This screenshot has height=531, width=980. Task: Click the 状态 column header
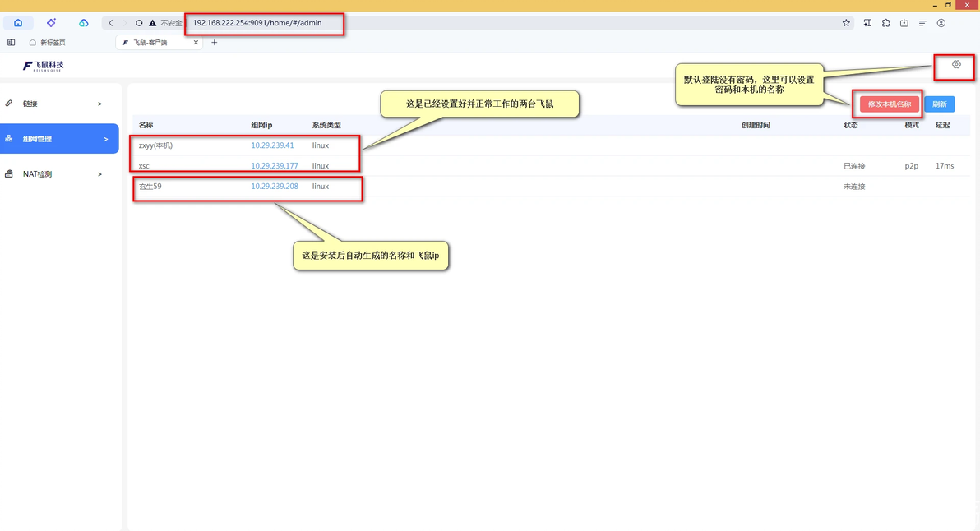[851, 125]
